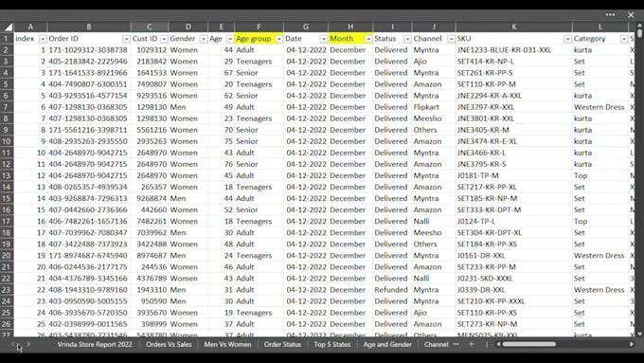Open the Status filter dropdown
The width and height of the screenshot is (644, 363).
[x=407, y=39]
